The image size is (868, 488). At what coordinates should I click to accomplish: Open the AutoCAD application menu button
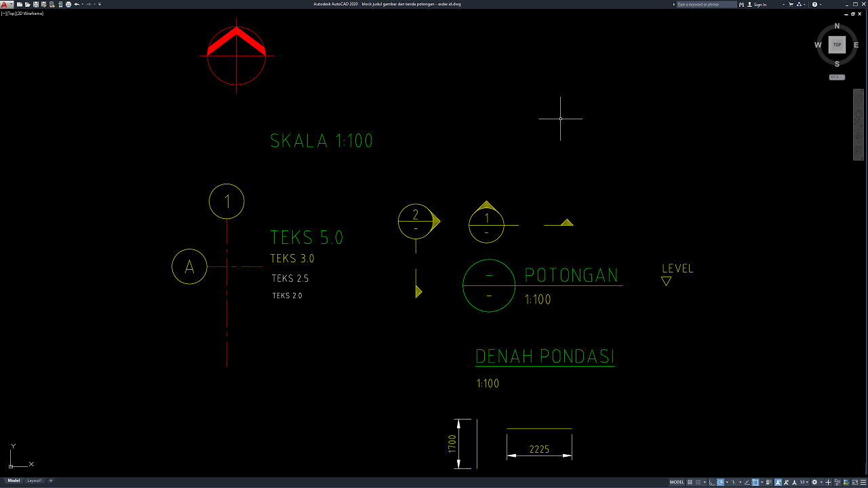(7, 4)
